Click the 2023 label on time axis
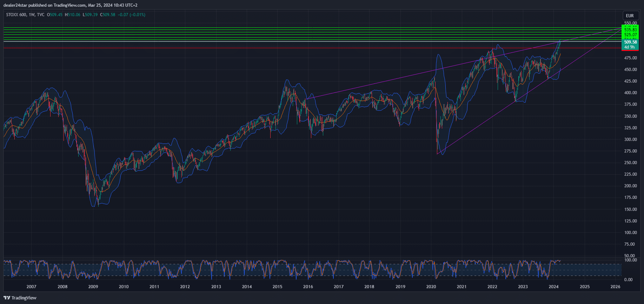Image resolution: width=644 pixels, height=304 pixels. [523, 287]
